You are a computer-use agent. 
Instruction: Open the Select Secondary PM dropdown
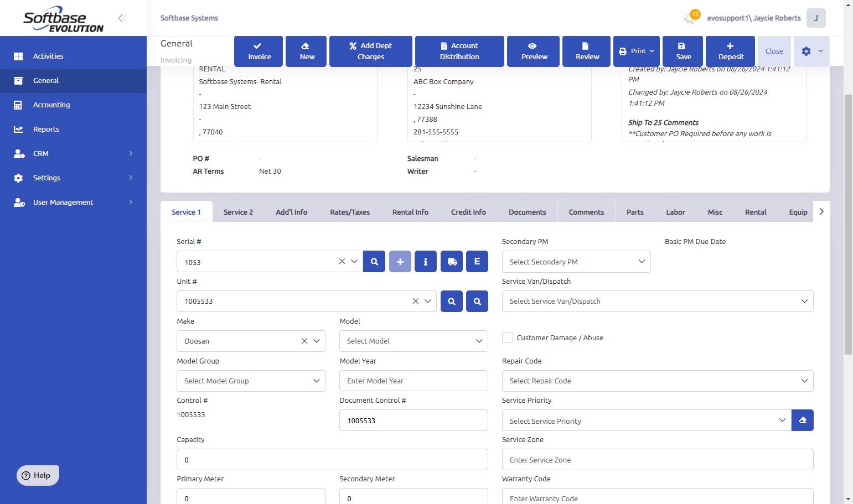pos(576,262)
